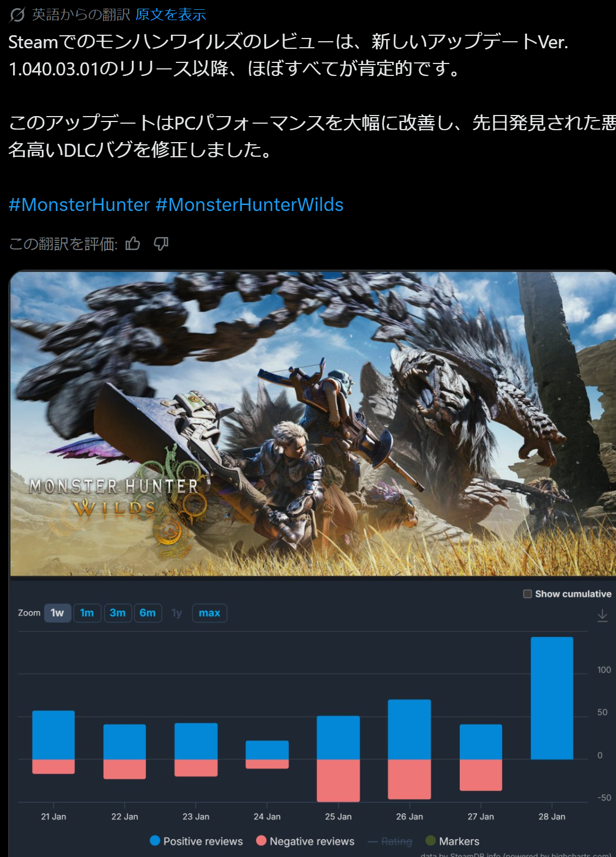The height and width of the screenshot is (857, 616).
Task: Select the 1m zoom range
Action: click(87, 613)
